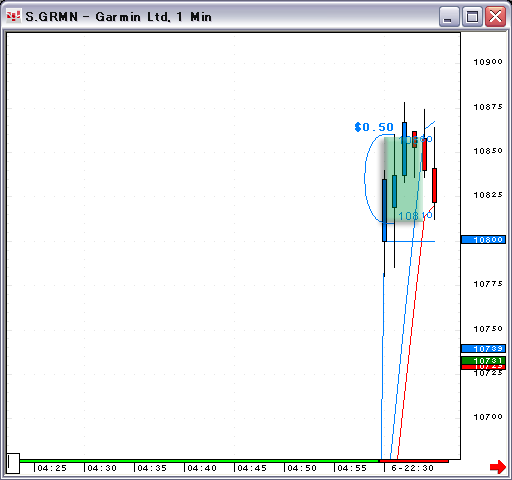Image resolution: width=512 pixels, height=480 pixels.
Task: Click the red session bar segment
Action: pos(414,461)
